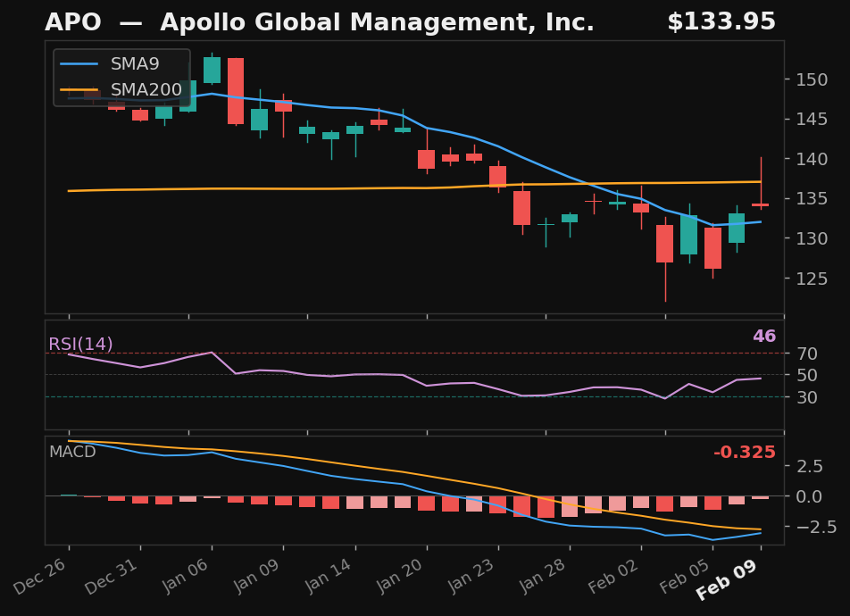Click the MACD 0.0 axis label
The image size is (850, 616).
(809, 496)
